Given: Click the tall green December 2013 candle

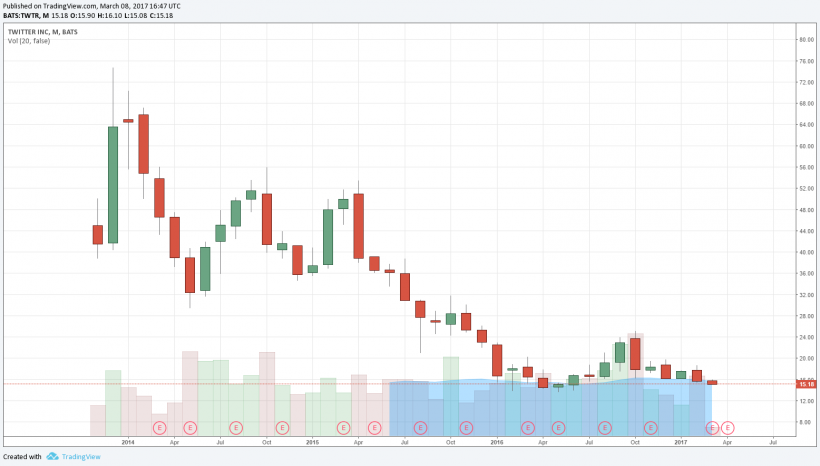Looking at the screenshot, I should [x=113, y=185].
